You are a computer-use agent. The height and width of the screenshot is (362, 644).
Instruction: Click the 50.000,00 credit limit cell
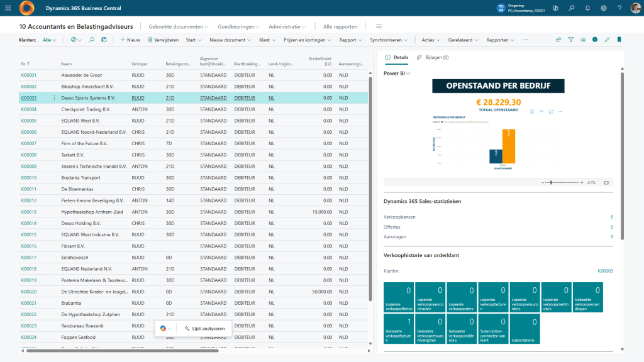[322, 292]
